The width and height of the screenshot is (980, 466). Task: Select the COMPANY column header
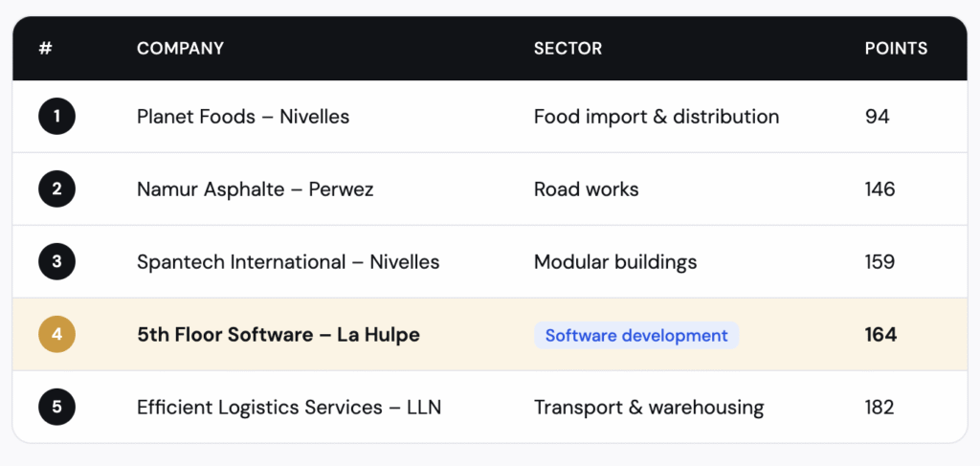coord(180,49)
